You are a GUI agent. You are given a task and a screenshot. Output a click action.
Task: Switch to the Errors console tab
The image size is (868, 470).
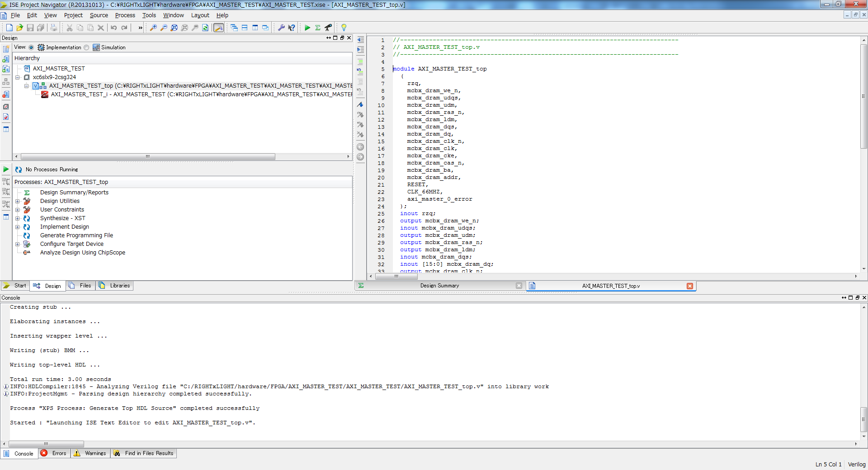pyautogui.click(x=54, y=453)
